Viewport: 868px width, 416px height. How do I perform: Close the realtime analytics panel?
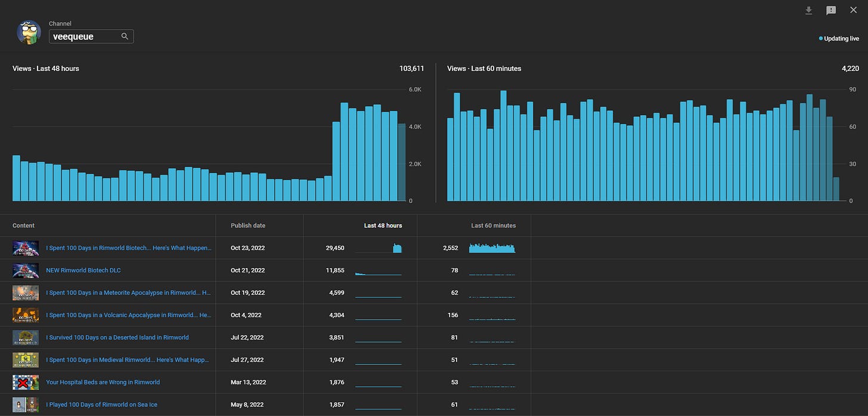pos(853,10)
